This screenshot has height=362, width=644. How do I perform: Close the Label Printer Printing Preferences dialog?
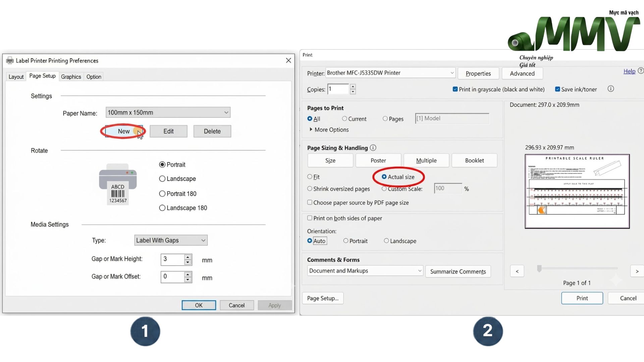(x=288, y=60)
